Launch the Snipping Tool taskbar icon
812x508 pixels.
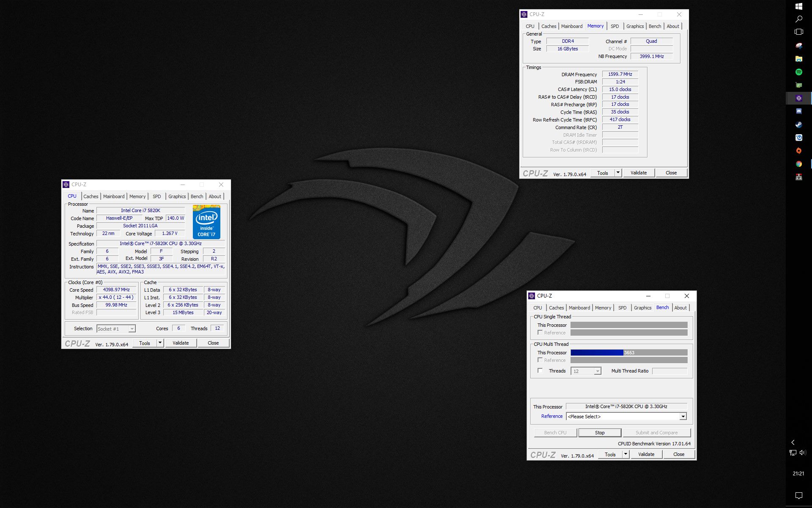pyautogui.click(x=798, y=46)
